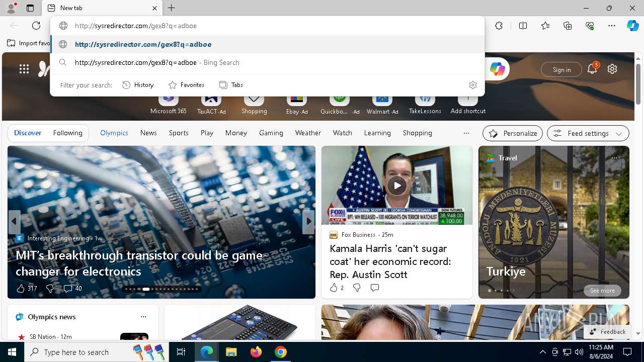This screenshot has height=362, width=644.
Task: Like the Kamala Harris article
Action: (x=336, y=288)
